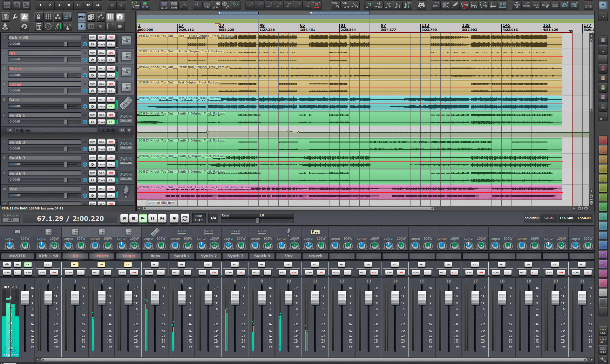
Task: Adjust the playback Rate slider
Action: 257,221
